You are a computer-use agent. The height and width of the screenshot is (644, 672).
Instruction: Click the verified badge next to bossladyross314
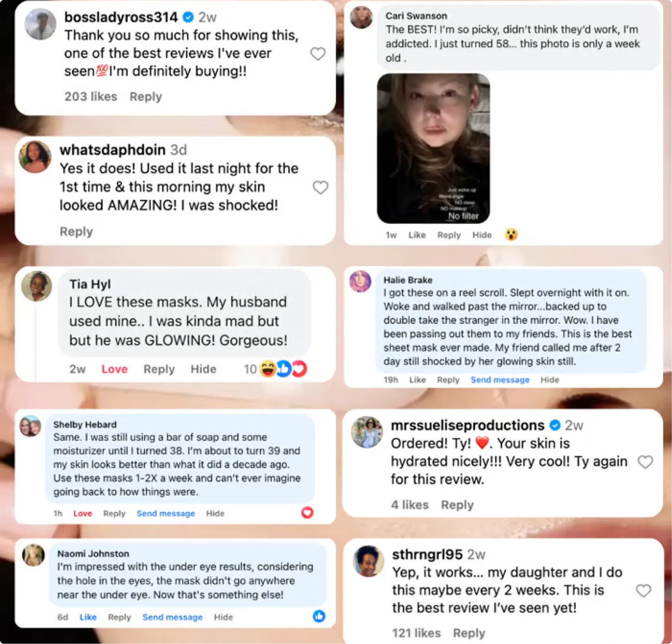(x=188, y=17)
